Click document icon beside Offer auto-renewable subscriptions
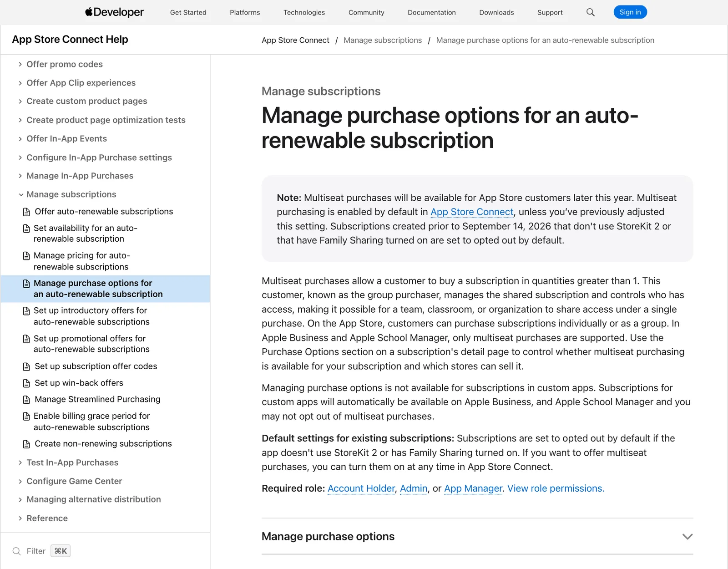The width and height of the screenshot is (728, 569). pyautogui.click(x=27, y=212)
